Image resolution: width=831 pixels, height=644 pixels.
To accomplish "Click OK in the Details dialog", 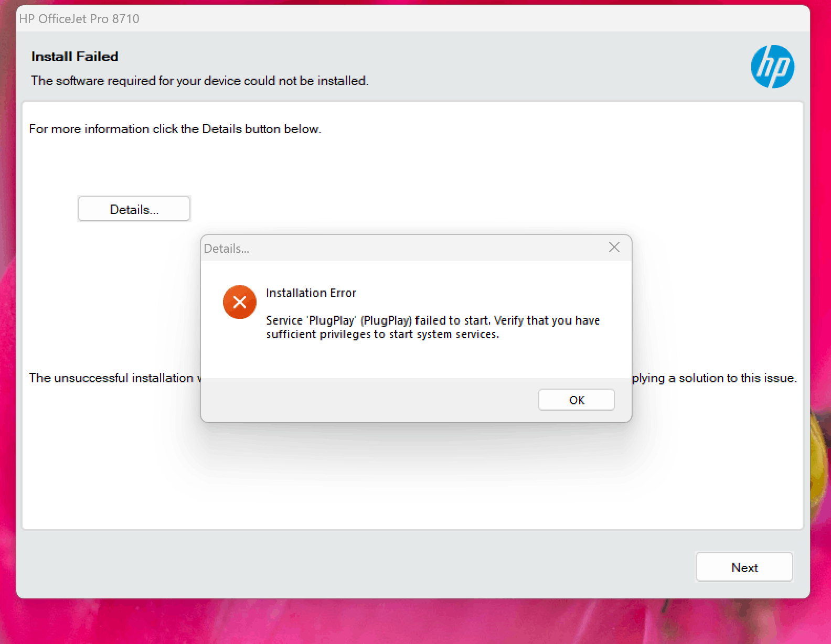I will [576, 400].
